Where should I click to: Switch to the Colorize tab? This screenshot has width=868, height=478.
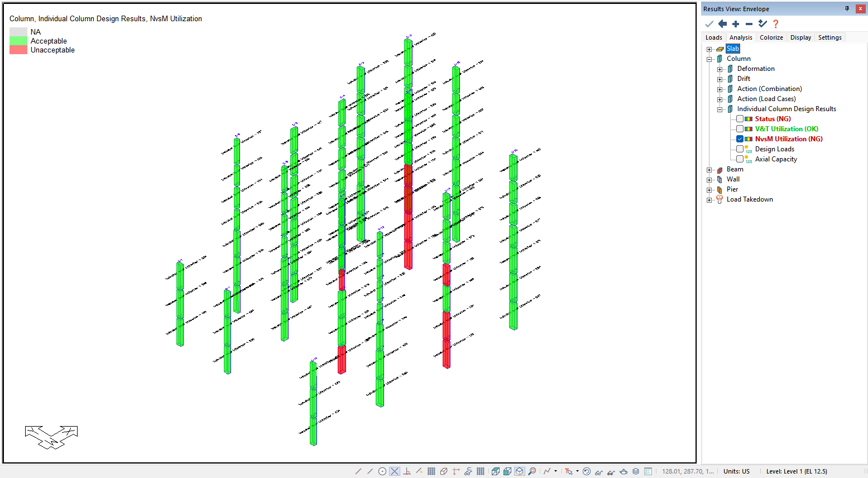coord(771,37)
